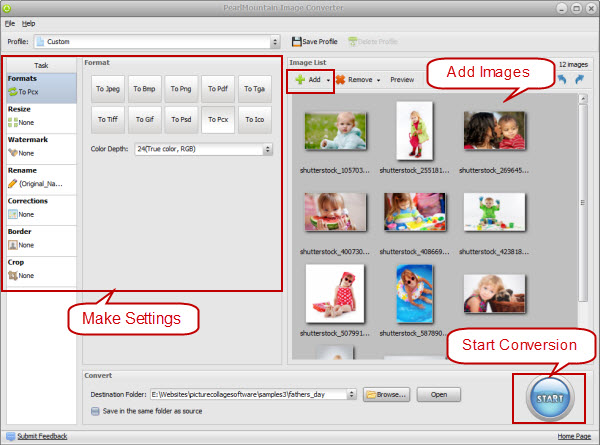The width and height of the screenshot is (600, 445).
Task: Open the File menu
Action: (10, 24)
